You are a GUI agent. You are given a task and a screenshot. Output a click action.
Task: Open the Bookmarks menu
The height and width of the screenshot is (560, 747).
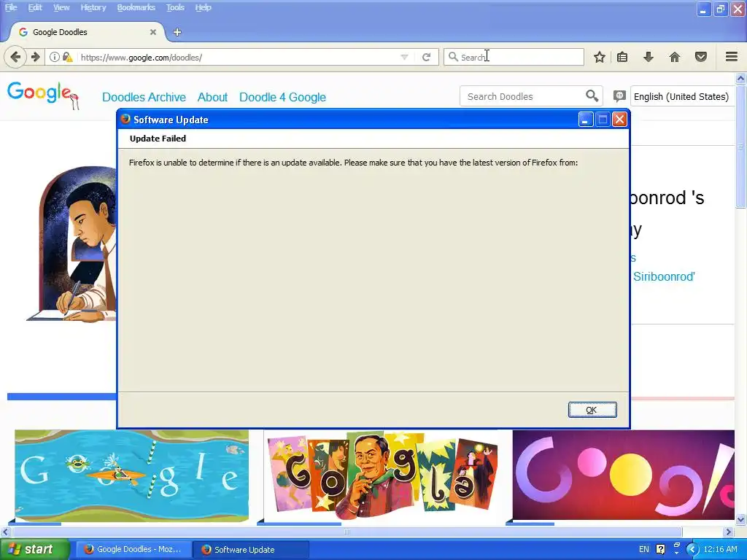point(136,7)
